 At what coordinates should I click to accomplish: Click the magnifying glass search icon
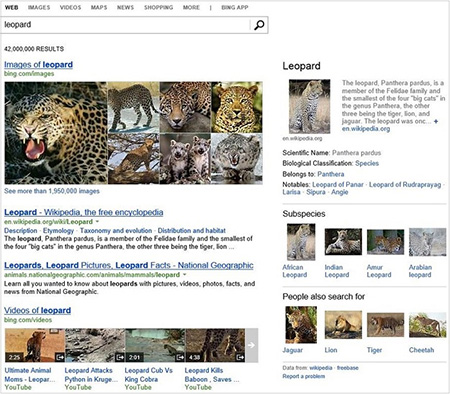pyautogui.click(x=259, y=25)
